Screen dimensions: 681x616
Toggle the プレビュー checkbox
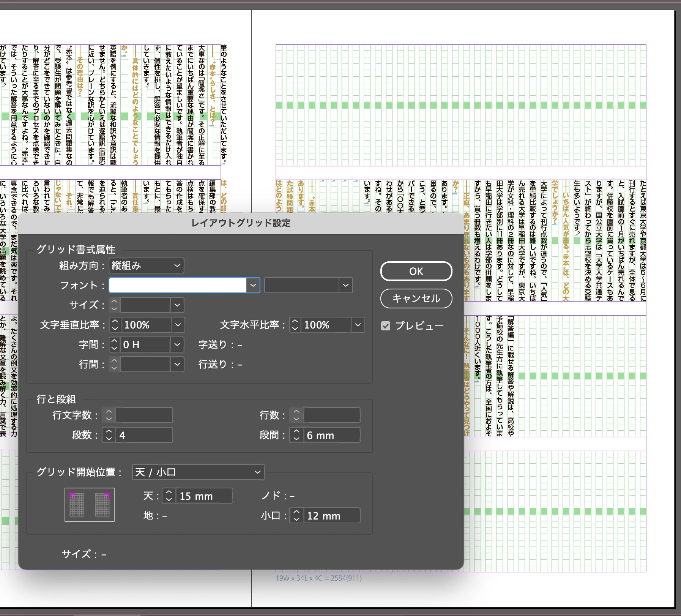(386, 326)
